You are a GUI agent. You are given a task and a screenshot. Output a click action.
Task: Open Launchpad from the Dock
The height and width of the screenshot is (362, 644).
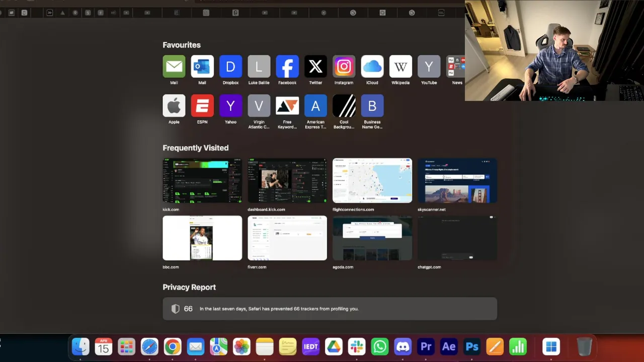coord(126,346)
